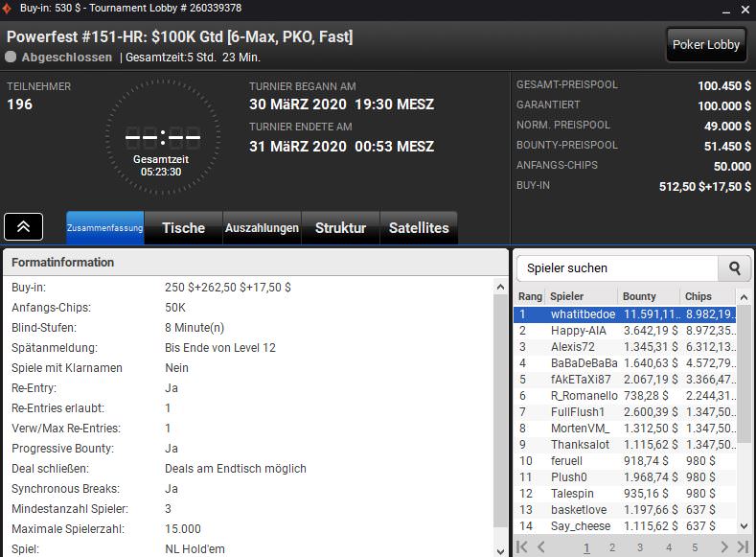Jump to the last page of players
This screenshot has height=557, width=756.
(742, 547)
